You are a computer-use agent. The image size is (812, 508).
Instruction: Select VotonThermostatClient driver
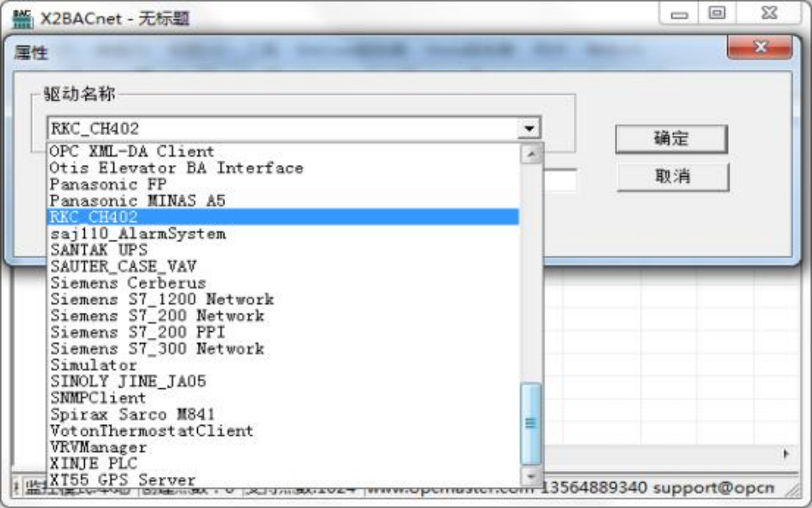pyautogui.click(x=284, y=431)
